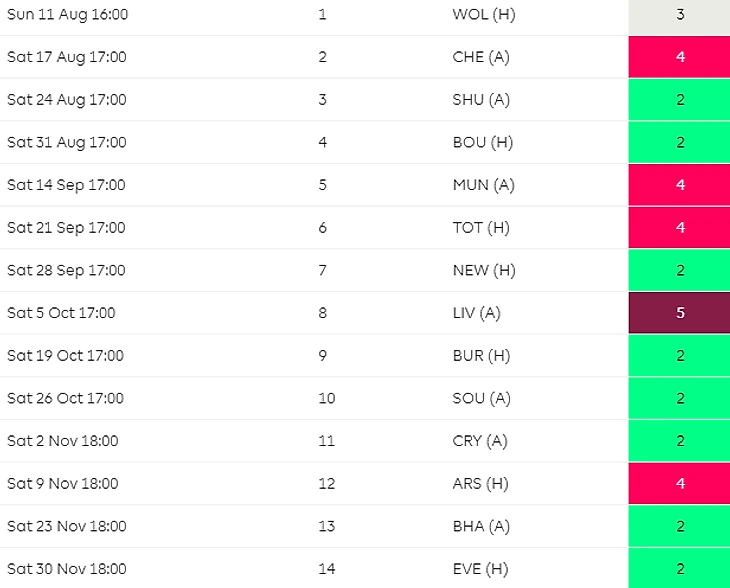The height and width of the screenshot is (588, 730).
Task: Click the CRY (A) fixture opponent
Action: pyautogui.click(x=480, y=441)
